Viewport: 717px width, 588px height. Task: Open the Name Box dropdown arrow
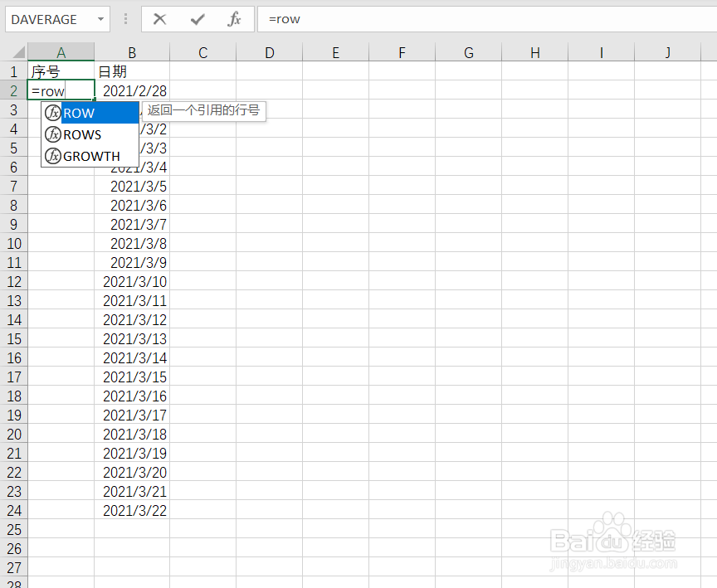(100, 19)
